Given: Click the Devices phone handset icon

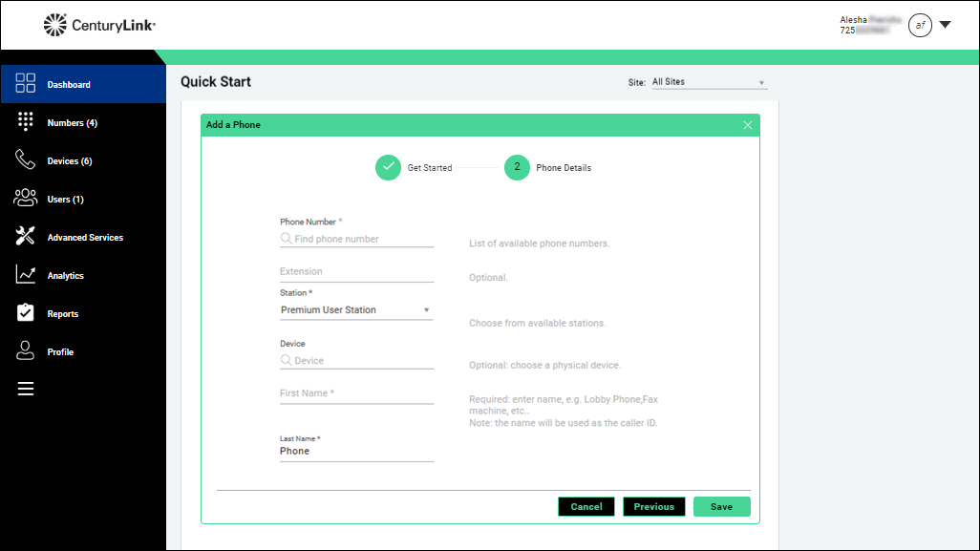Looking at the screenshot, I should point(26,160).
